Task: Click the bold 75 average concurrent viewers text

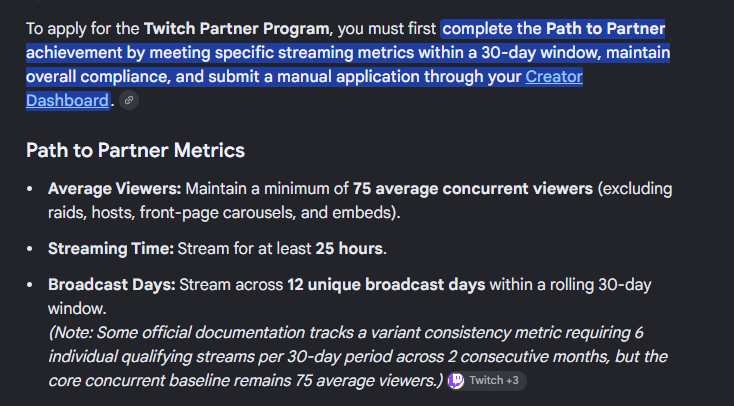Action: point(473,189)
